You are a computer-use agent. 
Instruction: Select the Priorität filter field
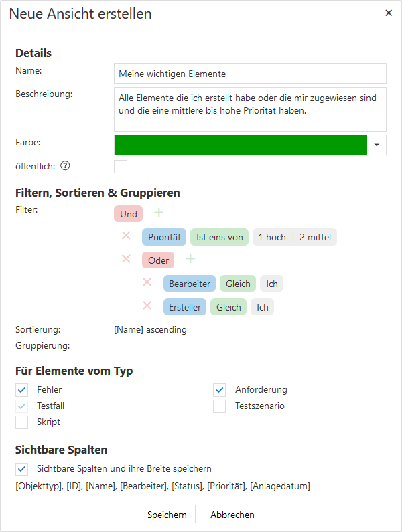pos(164,237)
